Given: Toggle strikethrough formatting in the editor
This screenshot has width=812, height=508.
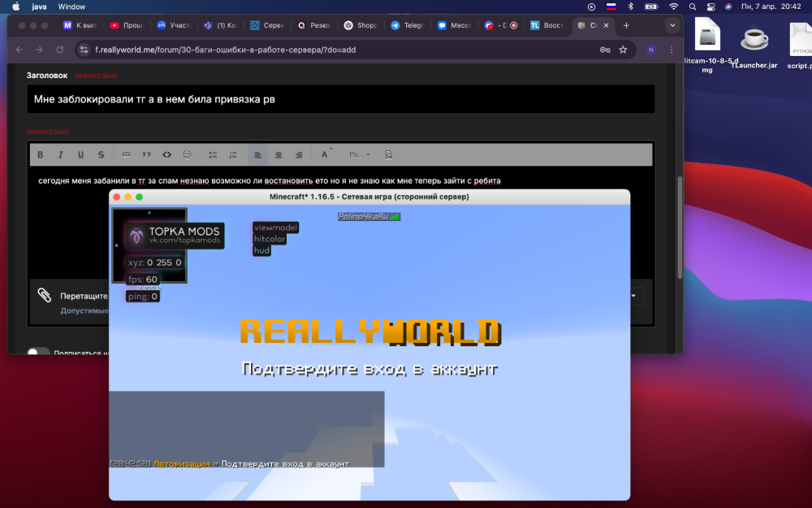Looking at the screenshot, I should pyautogui.click(x=101, y=154).
